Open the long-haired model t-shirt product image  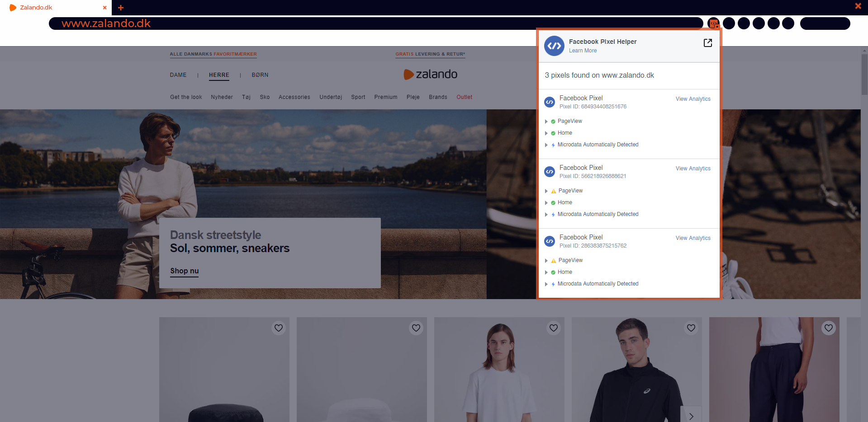[x=499, y=370]
